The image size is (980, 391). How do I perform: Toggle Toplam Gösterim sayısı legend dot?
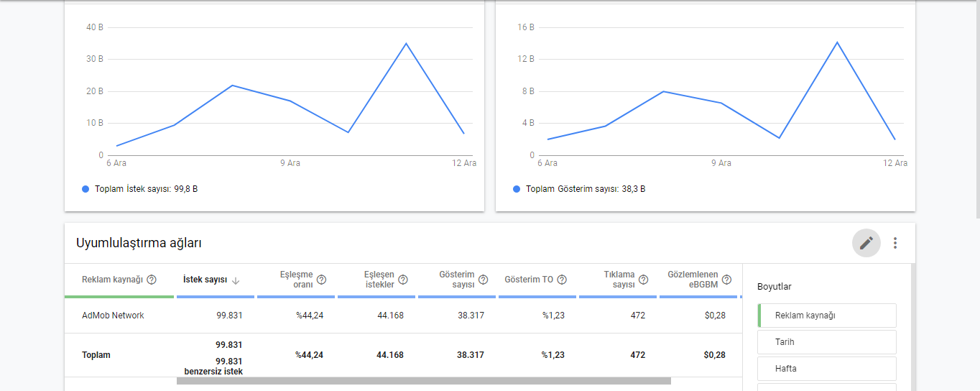[517, 189]
